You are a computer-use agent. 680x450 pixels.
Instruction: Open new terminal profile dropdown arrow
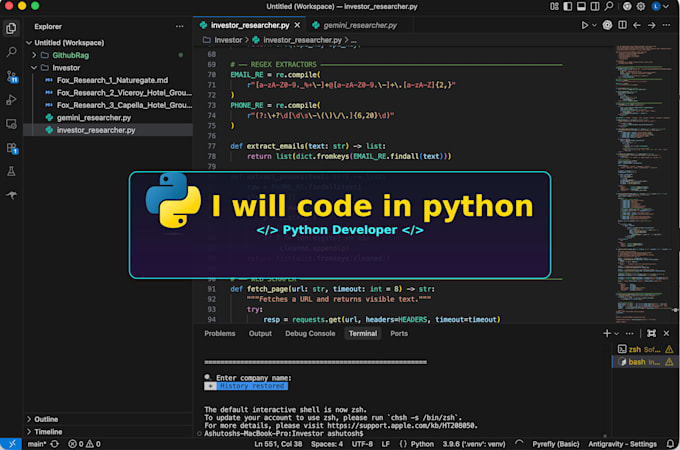pos(616,333)
